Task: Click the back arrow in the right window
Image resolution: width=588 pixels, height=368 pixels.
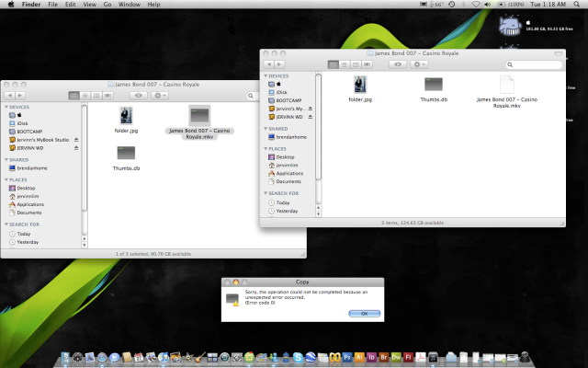Action: coord(266,64)
